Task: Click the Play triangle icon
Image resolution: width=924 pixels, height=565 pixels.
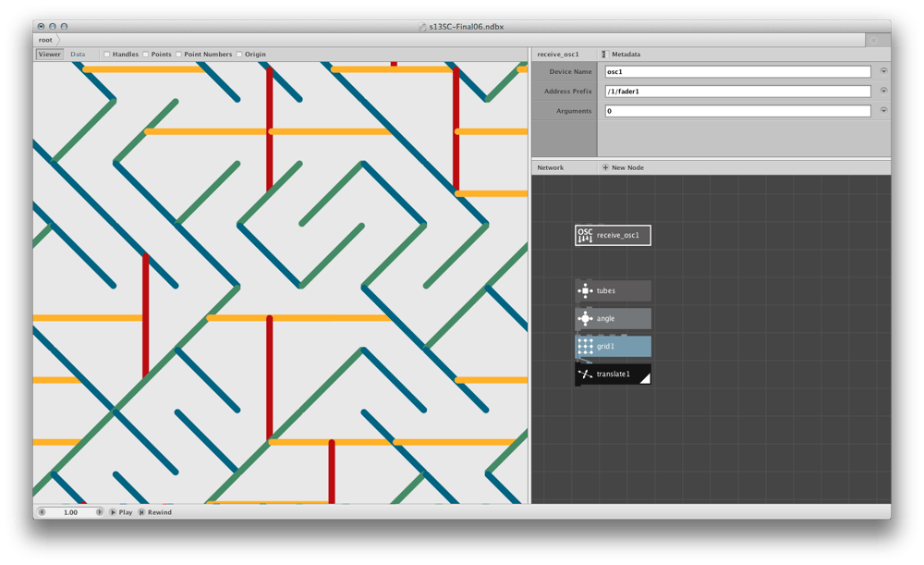Action: pyautogui.click(x=113, y=512)
